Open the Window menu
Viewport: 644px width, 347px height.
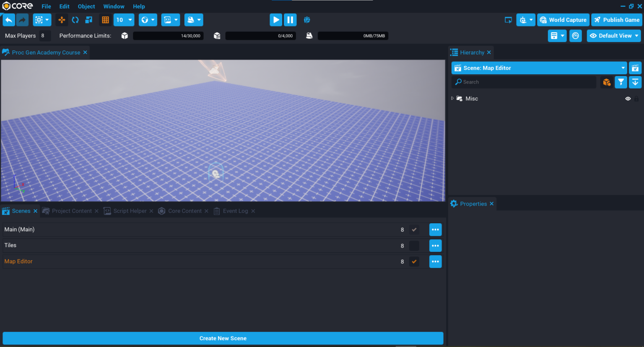114,6
